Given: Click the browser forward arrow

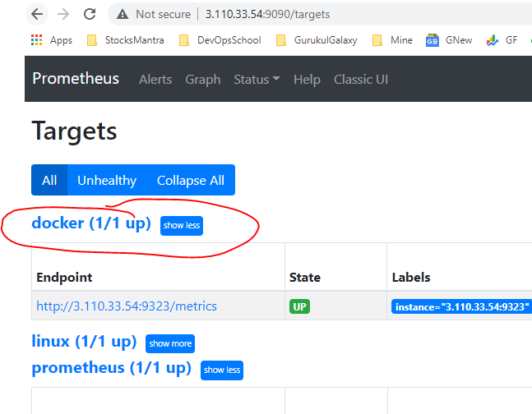Looking at the screenshot, I should pyautogui.click(x=63, y=14).
